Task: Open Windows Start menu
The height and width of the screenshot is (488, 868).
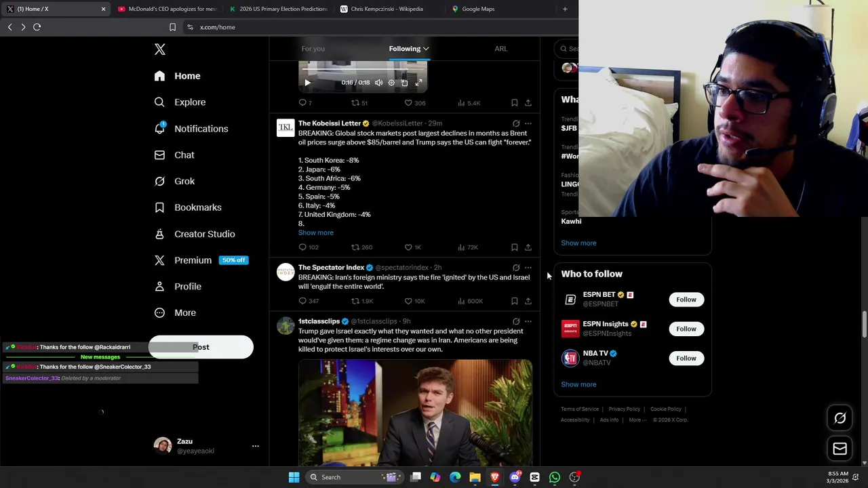Action: [294, 477]
